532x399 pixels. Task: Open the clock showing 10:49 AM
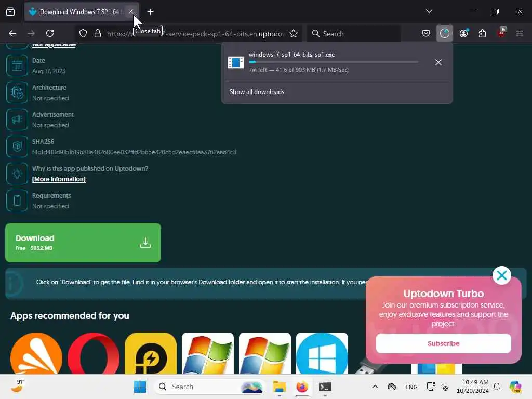[x=473, y=387]
